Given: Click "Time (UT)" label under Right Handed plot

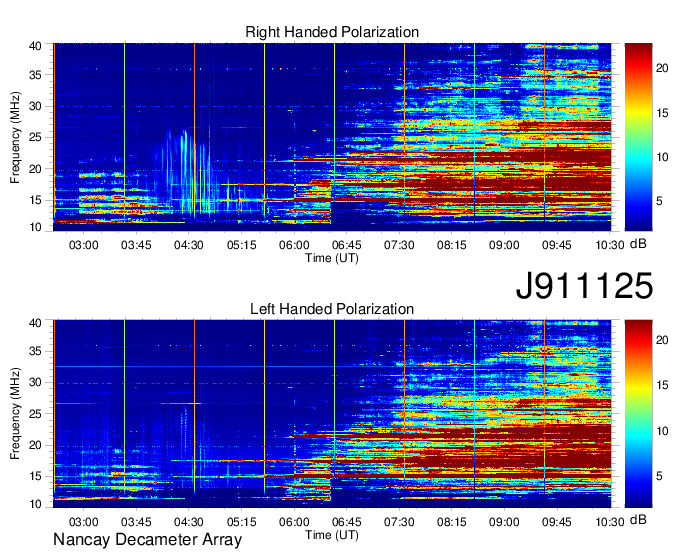Looking at the screenshot, I should (332, 258).
